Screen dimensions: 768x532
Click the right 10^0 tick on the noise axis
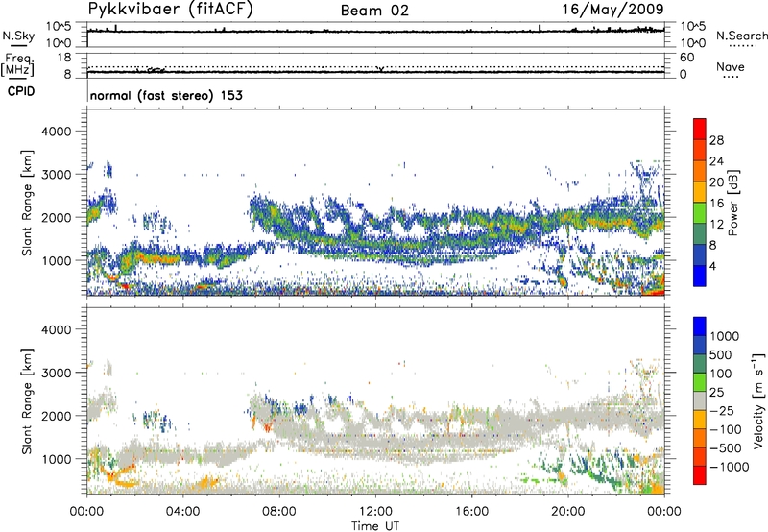coord(693,43)
